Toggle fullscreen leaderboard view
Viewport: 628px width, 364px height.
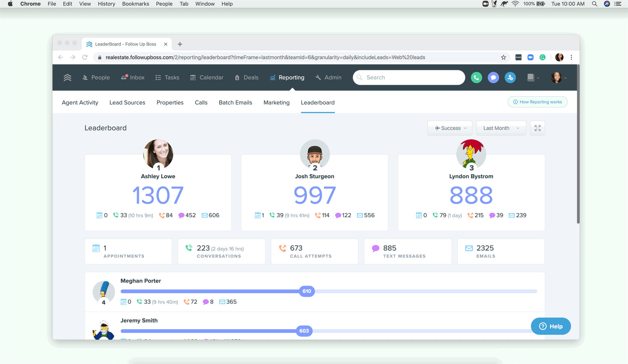click(x=538, y=128)
